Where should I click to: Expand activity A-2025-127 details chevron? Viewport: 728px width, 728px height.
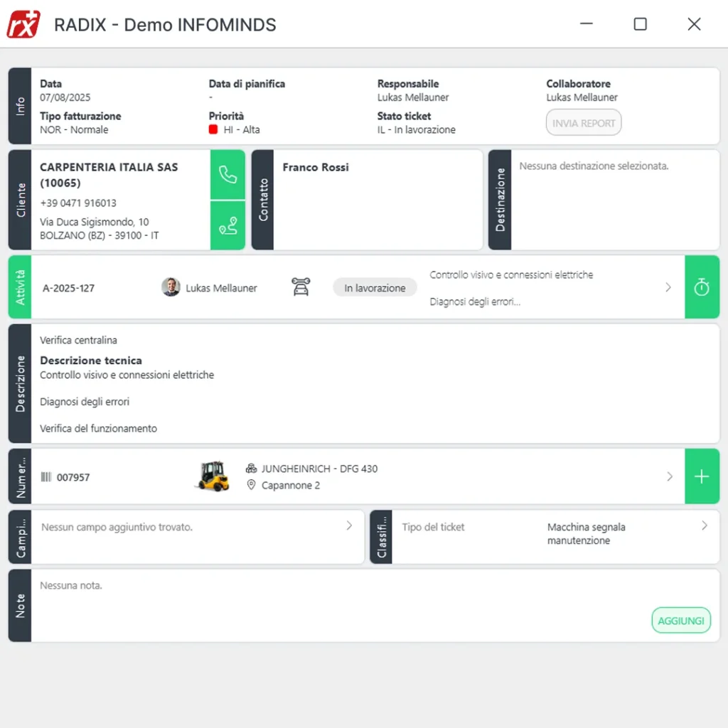(x=668, y=287)
